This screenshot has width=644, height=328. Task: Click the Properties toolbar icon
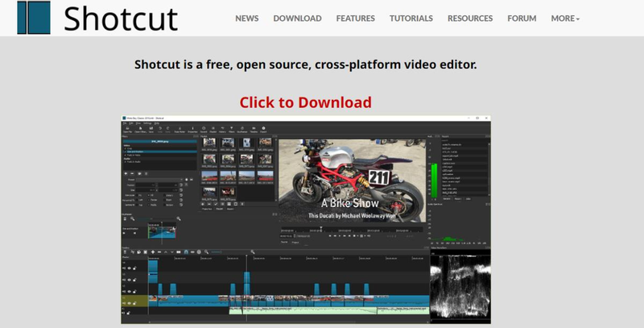pyautogui.click(x=193, y=127)
